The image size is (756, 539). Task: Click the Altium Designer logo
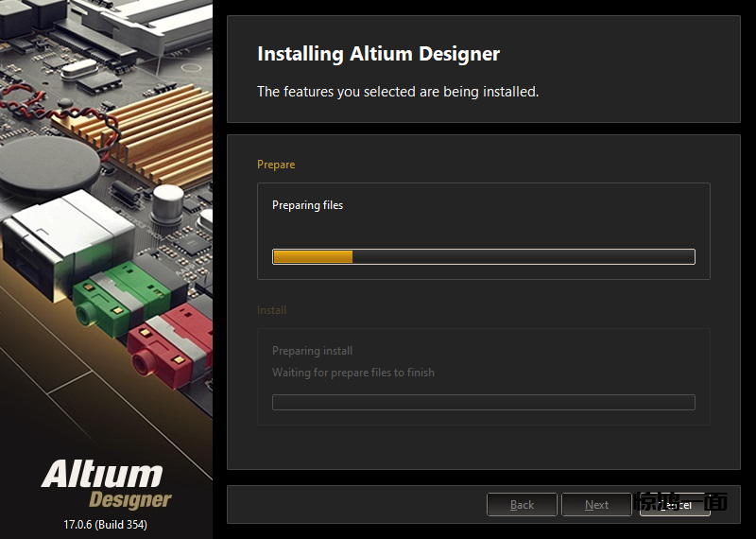pyautogui.click(x=106, y=482)
